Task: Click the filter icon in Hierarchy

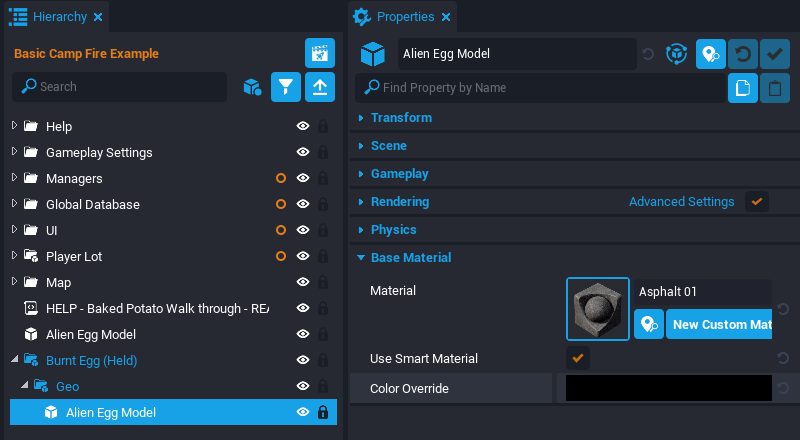Action: [x=286, y=87]
